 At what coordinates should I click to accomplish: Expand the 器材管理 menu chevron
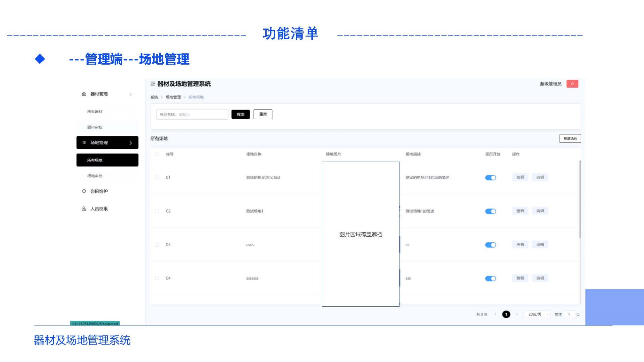coord(131,95)
